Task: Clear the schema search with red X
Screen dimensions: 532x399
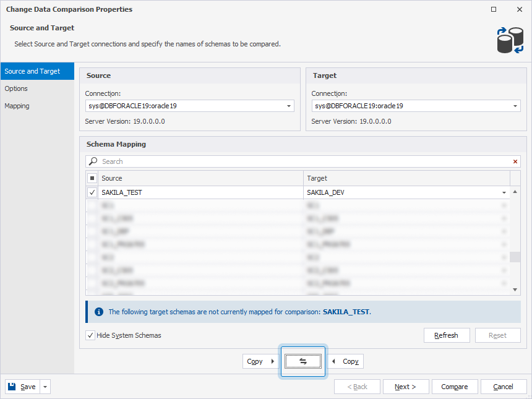Action: [515, 161]
